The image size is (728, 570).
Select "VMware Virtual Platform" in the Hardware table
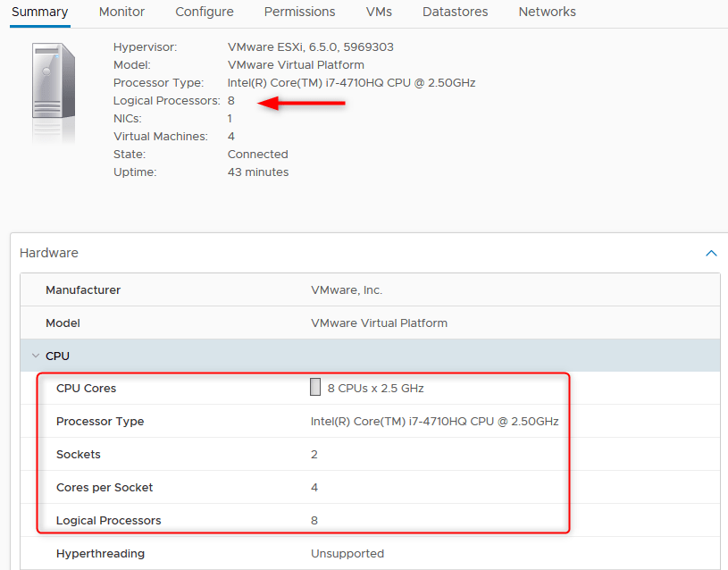pyautogui.click(x=379, y=323)
